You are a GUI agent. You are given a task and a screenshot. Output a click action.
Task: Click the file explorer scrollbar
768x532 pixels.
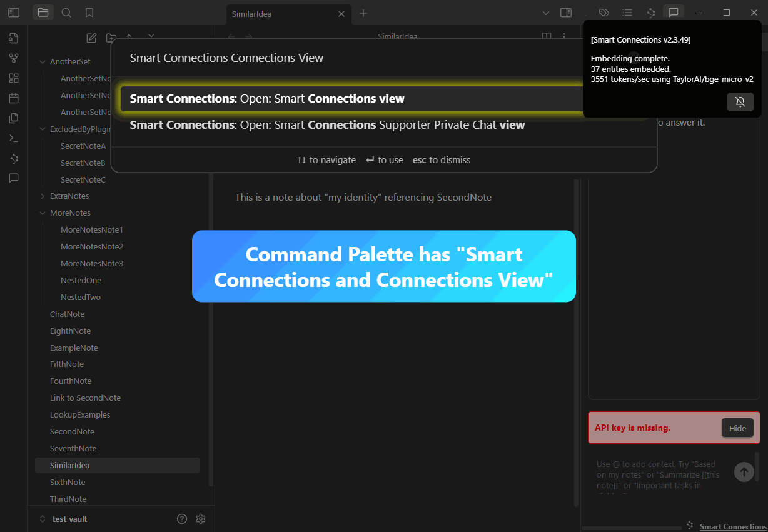click(x=211, y=330)
